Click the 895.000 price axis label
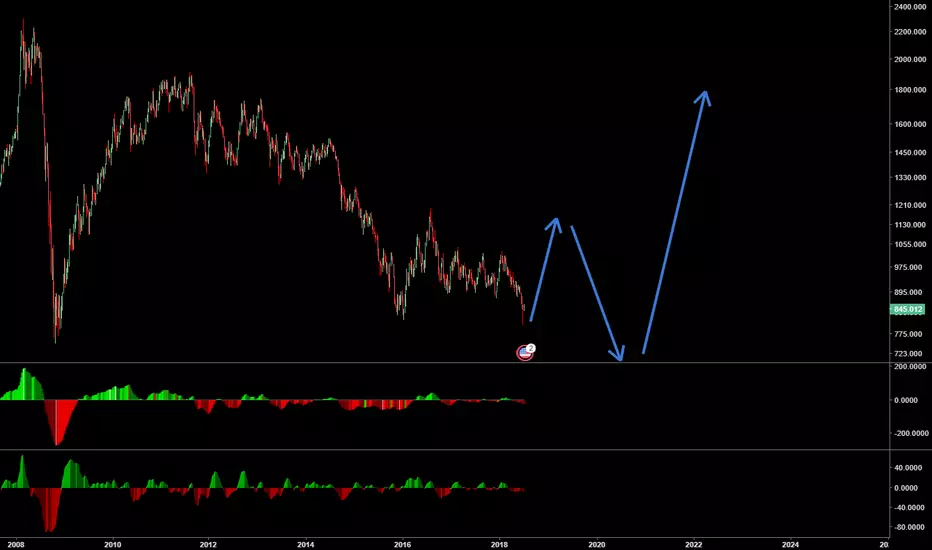Screen dimensions: 932x550 coord(908,293)
